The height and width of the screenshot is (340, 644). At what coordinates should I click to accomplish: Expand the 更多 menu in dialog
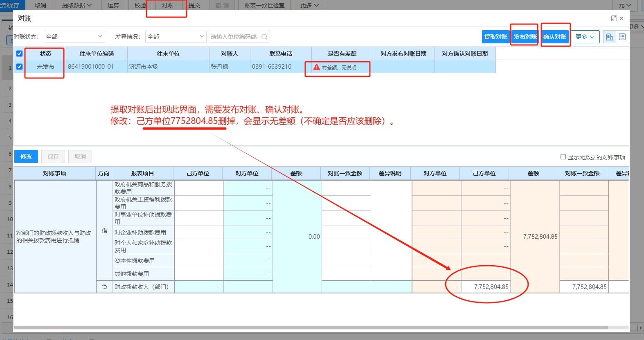(x=585, y=37)
